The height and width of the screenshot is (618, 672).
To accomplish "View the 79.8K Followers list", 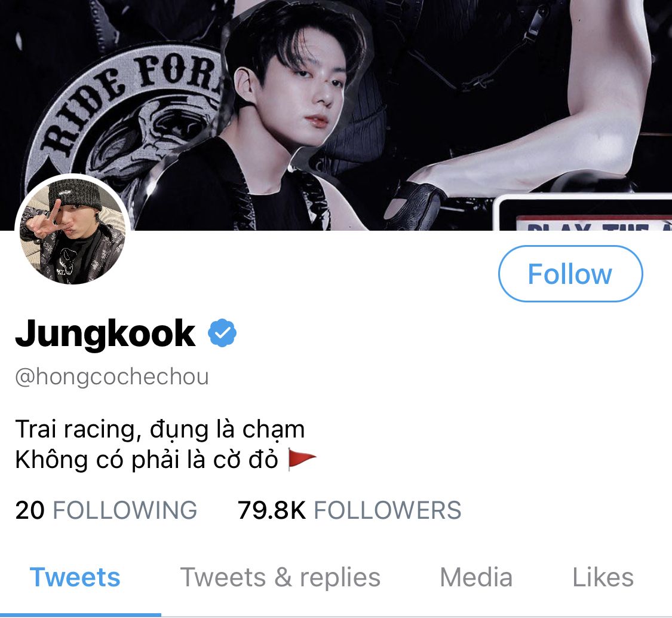I will point(349,510).
